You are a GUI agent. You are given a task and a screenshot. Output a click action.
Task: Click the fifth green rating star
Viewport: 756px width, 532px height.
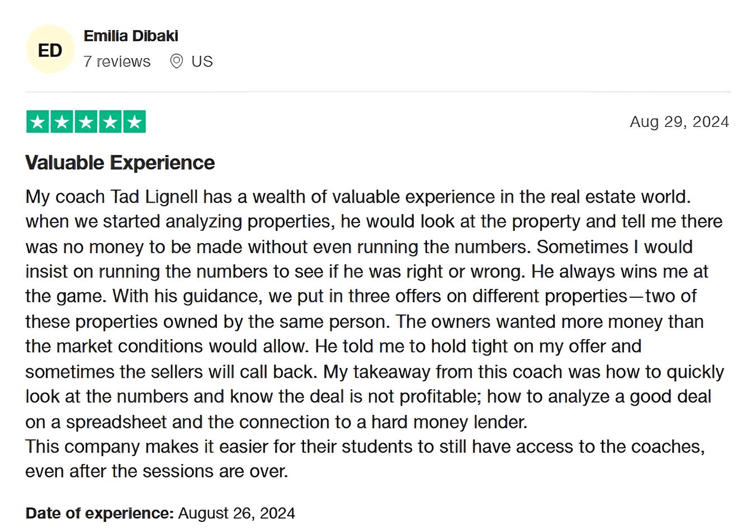tap(134, 122)
